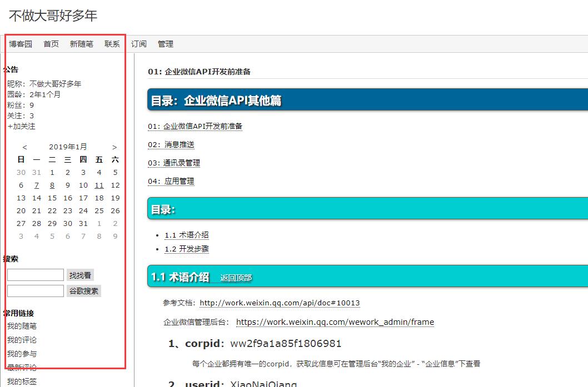This screenshot has width=588, height=387.
Task: Focus the search box beside 谷歌搜索
Action: [36, 291]
